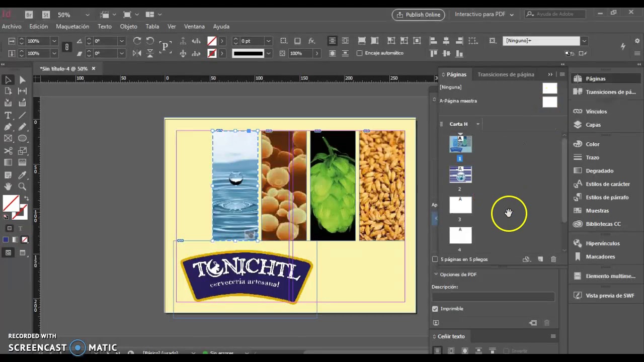Open stroke type line dropdown
644x362 pixels.
pos(268,53)
